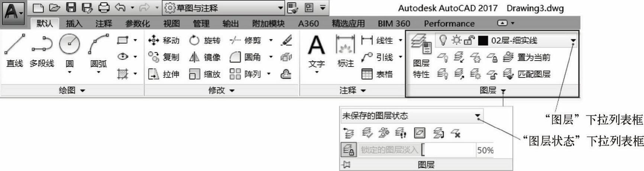Click the 置为当前 make current button
The image size is (644, 171).
pos(527,57)
